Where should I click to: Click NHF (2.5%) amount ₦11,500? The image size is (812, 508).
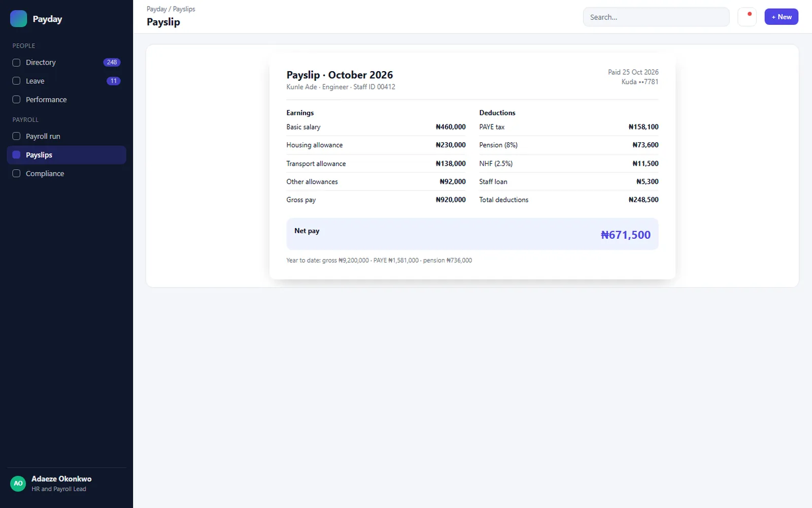point(646,164)
